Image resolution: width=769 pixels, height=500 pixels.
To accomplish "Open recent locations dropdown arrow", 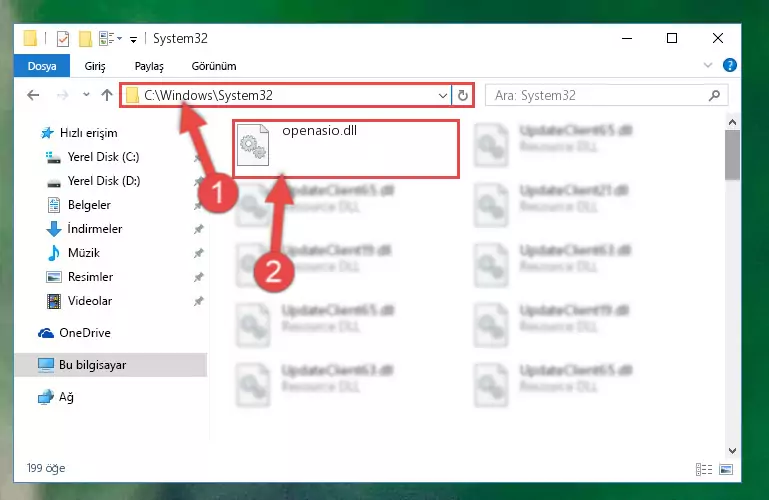I will point(86,95).
